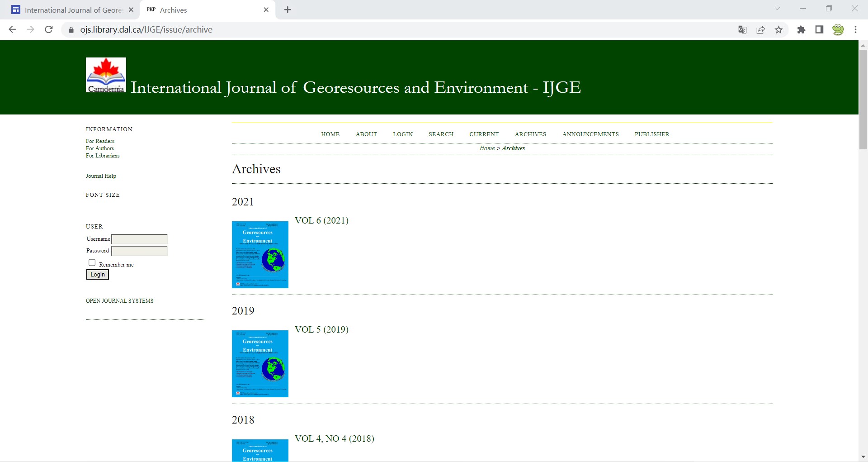Click the journal title header text

coord(355,87)
